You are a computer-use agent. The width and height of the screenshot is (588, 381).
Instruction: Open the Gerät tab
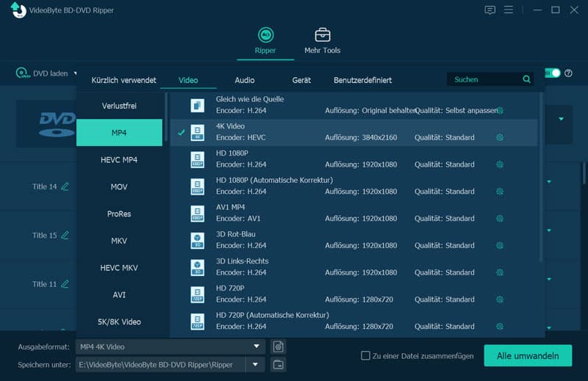pyautogui.click(x=301, y=80)
